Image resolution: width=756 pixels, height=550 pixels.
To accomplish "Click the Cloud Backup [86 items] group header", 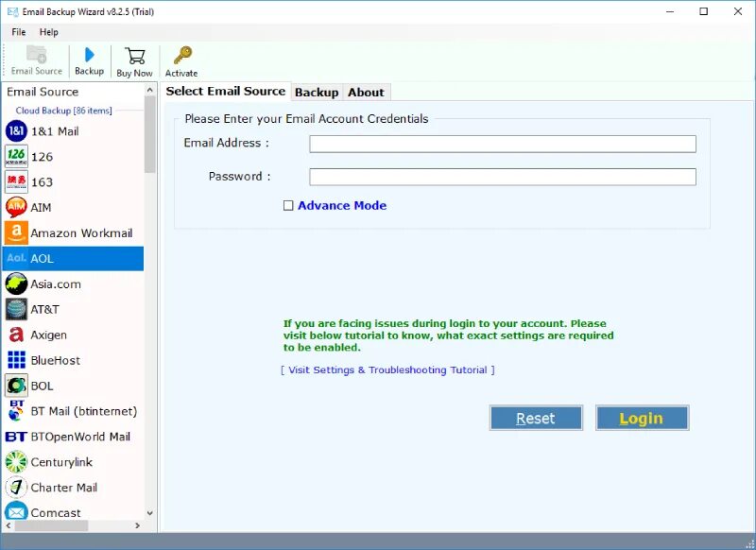I will 63,111.
